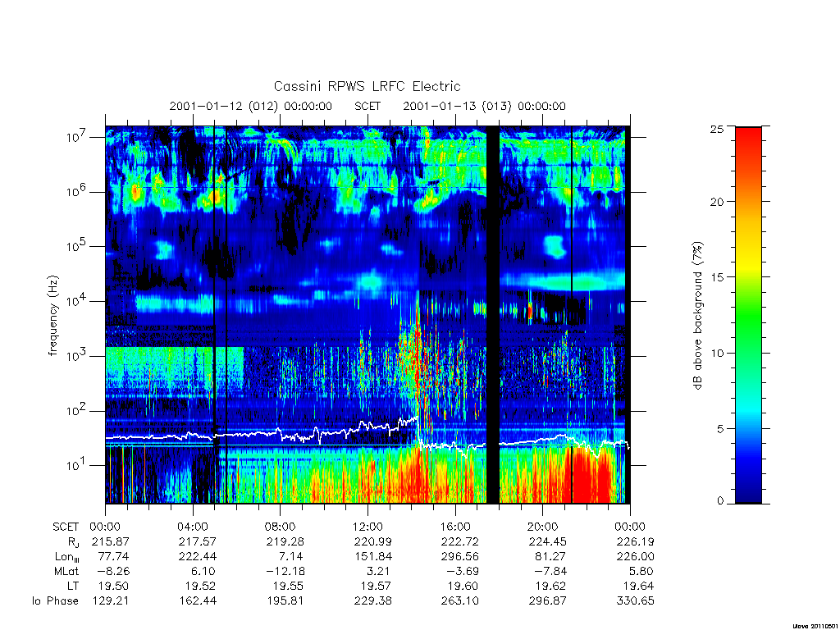Click the color bar tick value "15"
This screenshot has height=630, width=840.
[x=717, y=277]
